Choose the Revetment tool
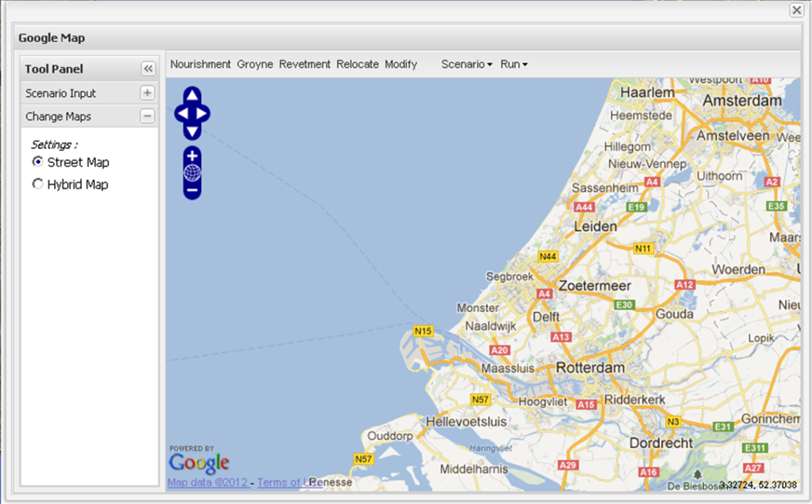 (x=304, y=64)
